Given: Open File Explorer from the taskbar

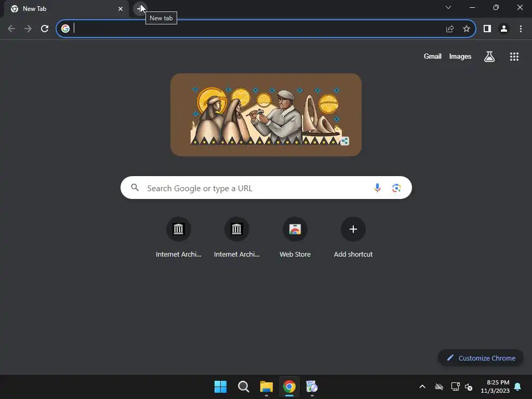Looking at the screenshot, I should coord(267,387).
